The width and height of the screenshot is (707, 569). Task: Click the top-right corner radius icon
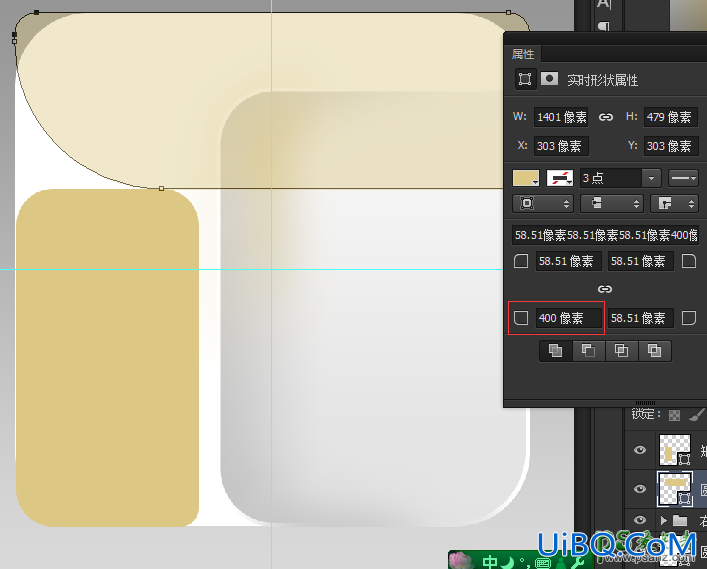[x=689, y=261]
